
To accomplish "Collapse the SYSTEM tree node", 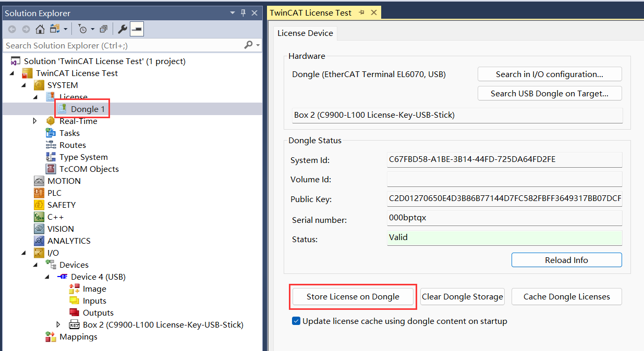I will [24, 85].
